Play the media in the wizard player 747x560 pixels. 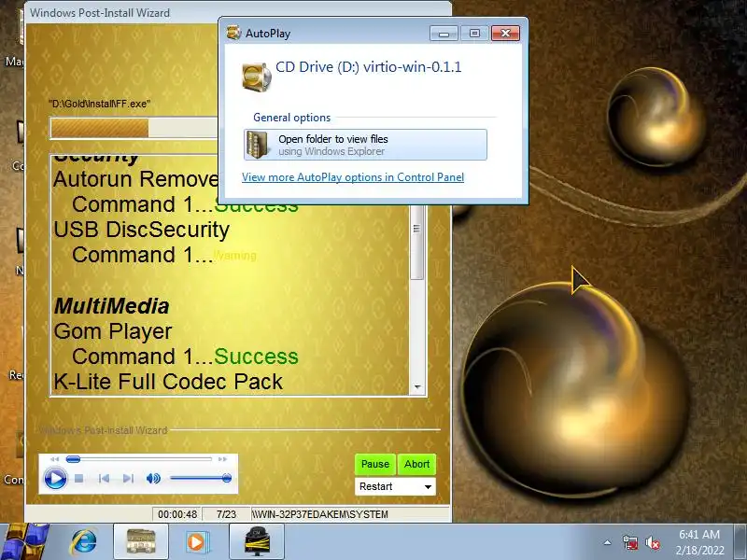tap(55, 478)
